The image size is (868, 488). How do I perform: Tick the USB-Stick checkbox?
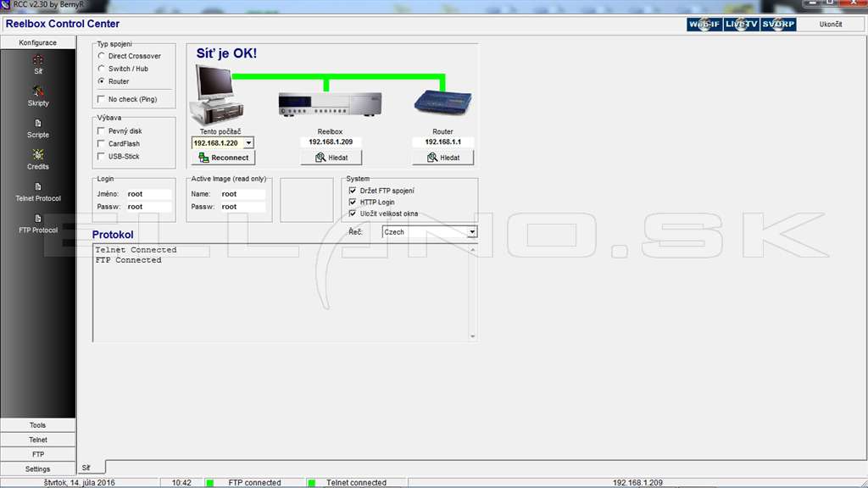pyautogui.click(x=101, y=157)
